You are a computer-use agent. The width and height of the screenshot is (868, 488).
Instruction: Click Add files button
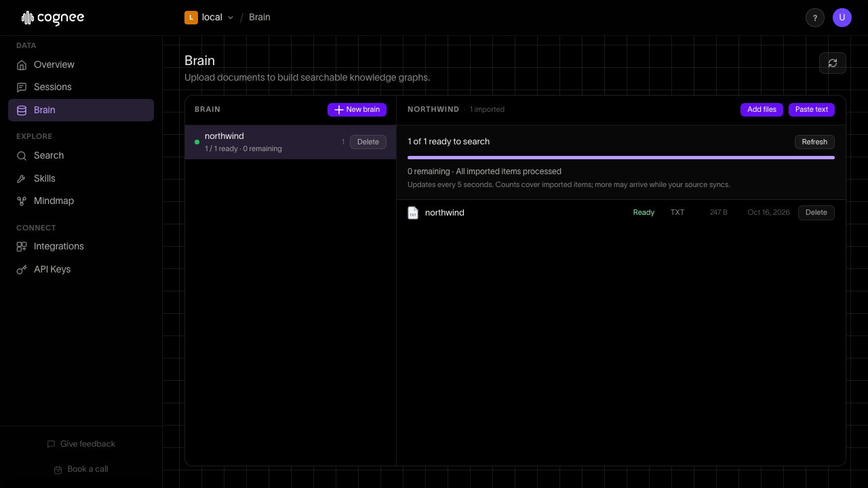coord(762,110)
